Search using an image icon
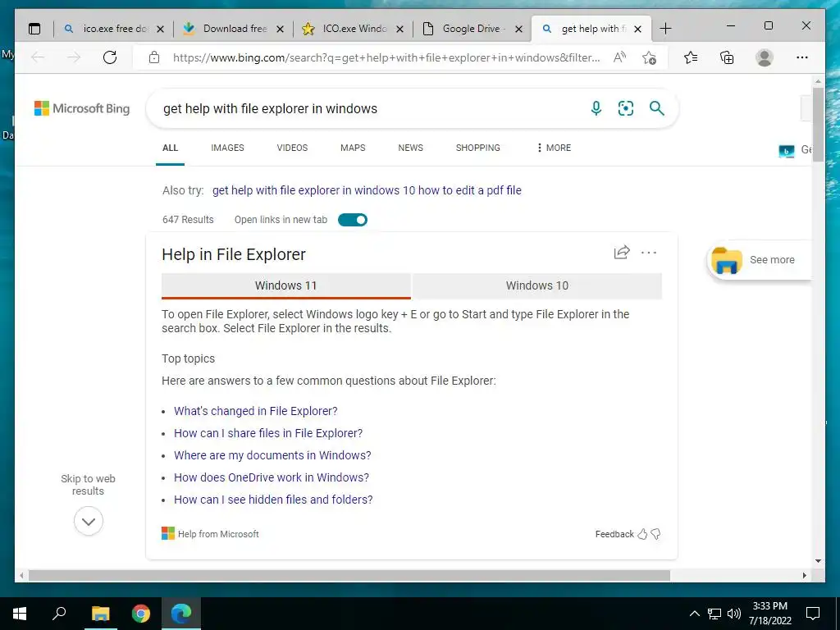This screenshot has height=630, width=840. click(626, 108)
